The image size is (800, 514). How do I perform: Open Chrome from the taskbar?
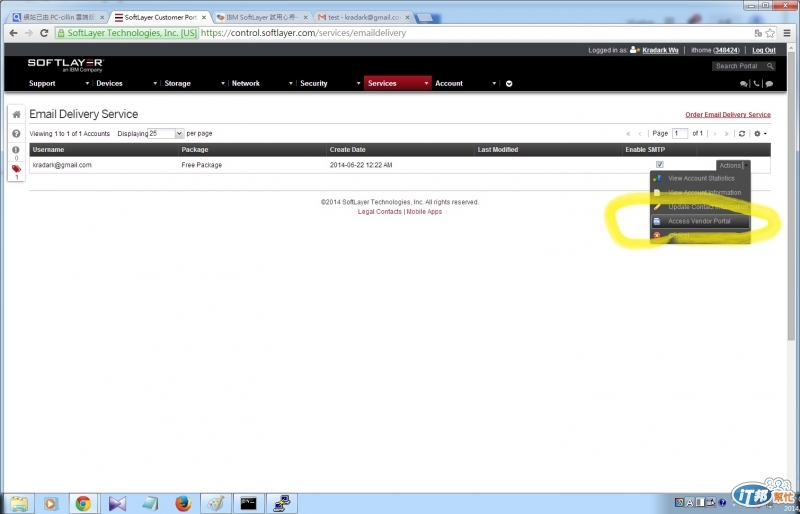pyautogui.click(x=83, y=503)
